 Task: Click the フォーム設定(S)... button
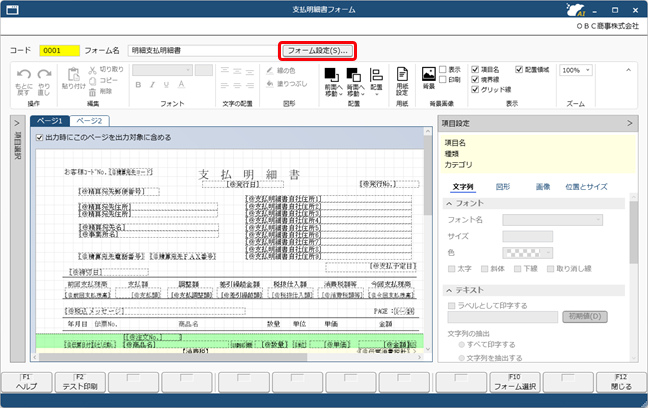pos(317,50)
